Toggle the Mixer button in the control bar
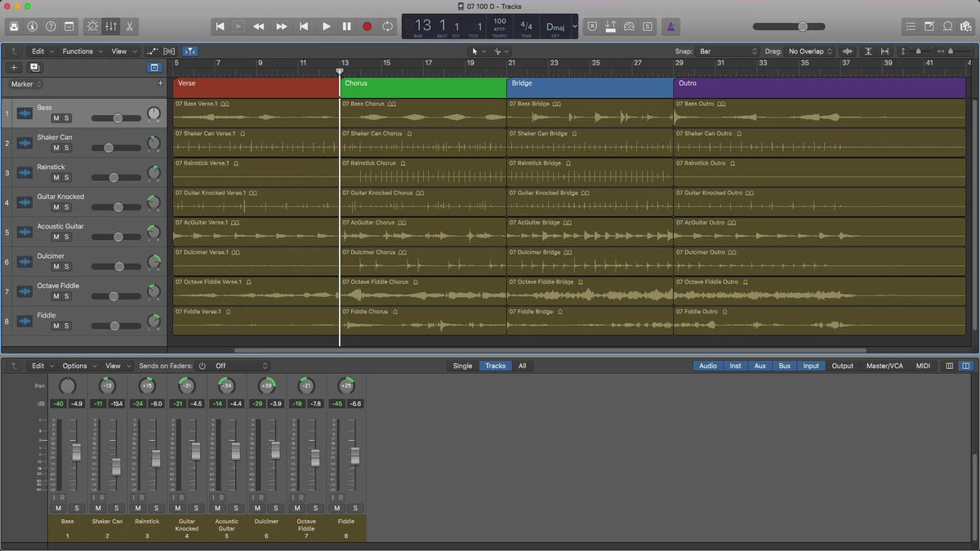This screenshot has height=551, width=980. tap(111, 26)
